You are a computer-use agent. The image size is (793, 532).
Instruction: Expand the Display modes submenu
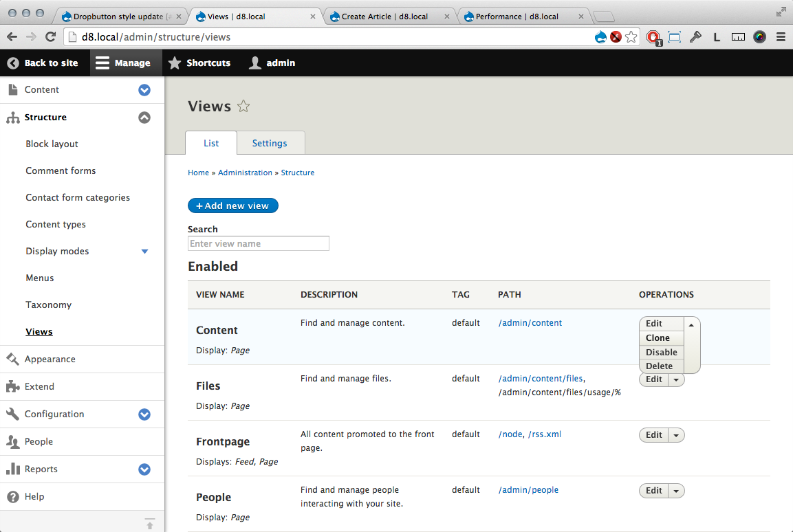click(144, 251)
